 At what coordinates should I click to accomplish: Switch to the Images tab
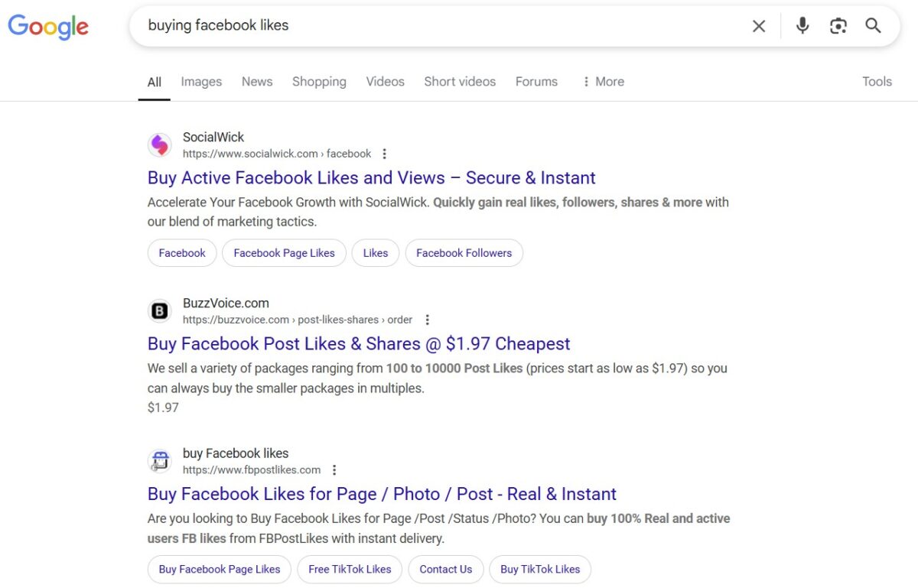click(201, 82)
